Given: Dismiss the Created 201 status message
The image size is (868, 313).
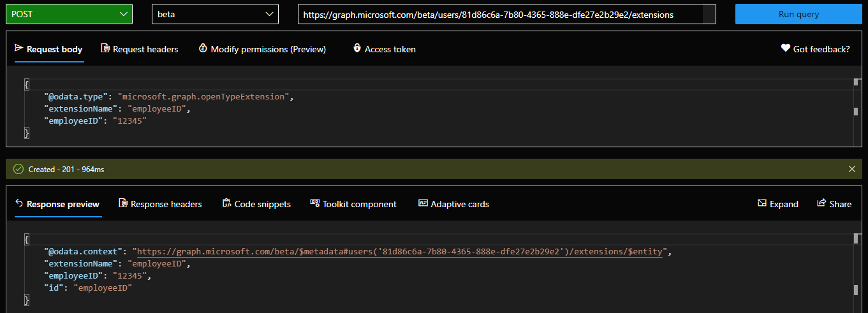Looking at the screenshot, I should (x=852, y=169).
